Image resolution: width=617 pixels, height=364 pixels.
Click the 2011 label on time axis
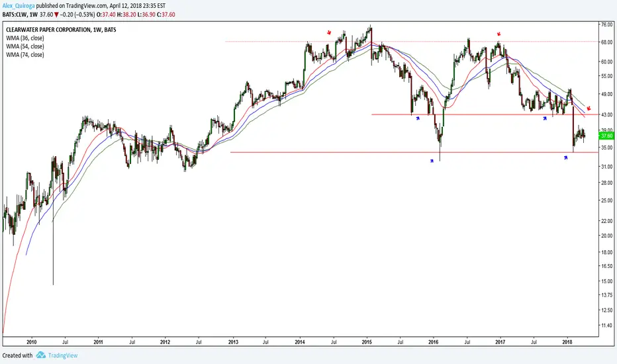click(x=98, y=342)
